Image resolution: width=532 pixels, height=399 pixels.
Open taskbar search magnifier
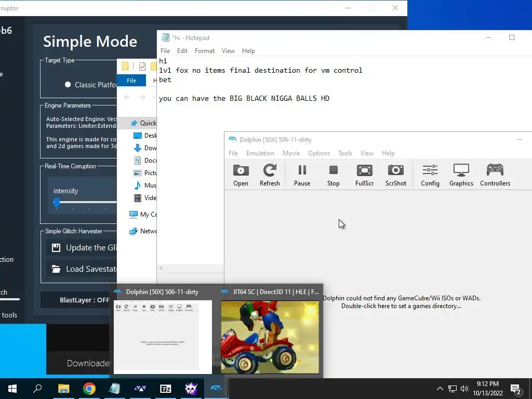37,388
